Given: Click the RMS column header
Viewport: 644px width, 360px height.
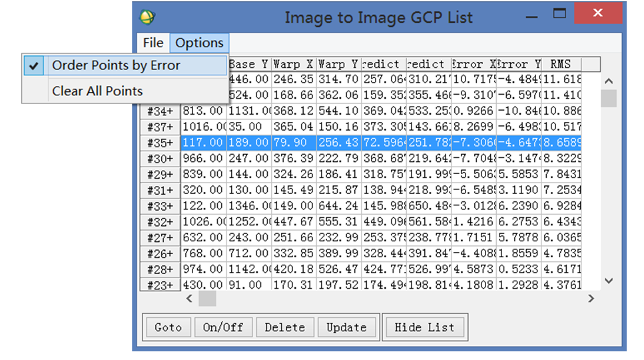Looking at the screenshot, I should (561, 64).
